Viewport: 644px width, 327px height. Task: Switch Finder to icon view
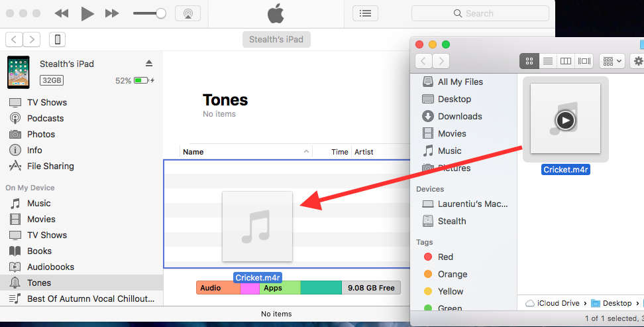tap(529, 61)
